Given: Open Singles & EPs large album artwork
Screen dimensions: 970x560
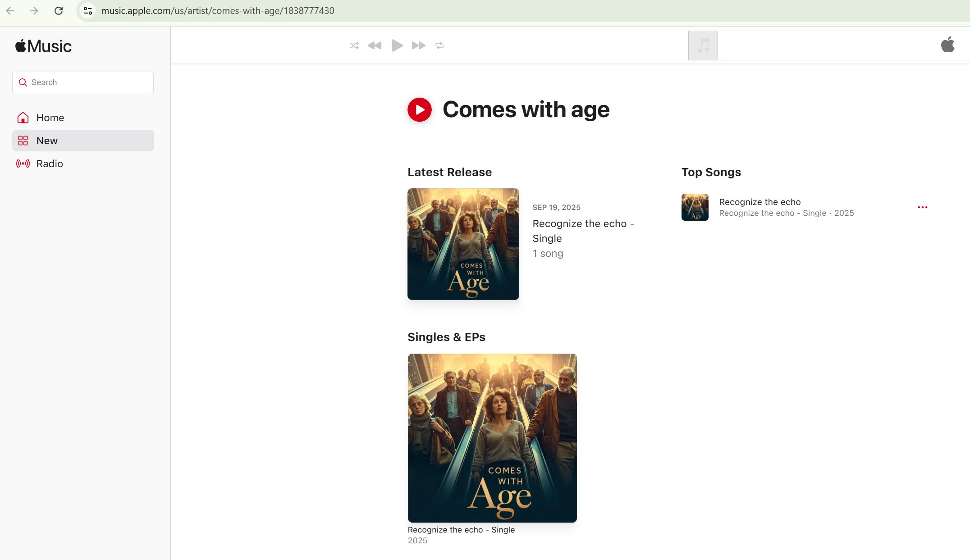Looking at the screenshot, I should [x=492, y=438].
